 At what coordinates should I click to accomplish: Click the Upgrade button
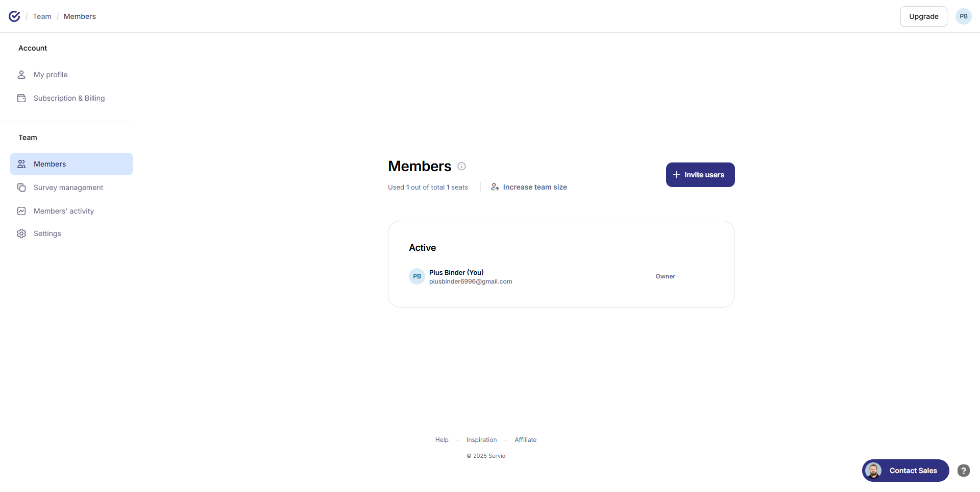pos(923,16)
